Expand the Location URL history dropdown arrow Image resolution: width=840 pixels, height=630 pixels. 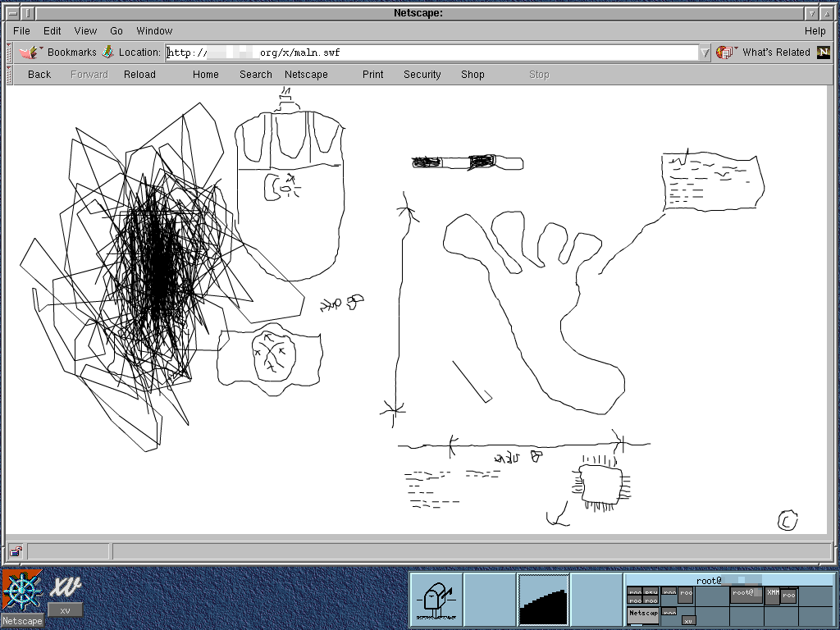705,52
